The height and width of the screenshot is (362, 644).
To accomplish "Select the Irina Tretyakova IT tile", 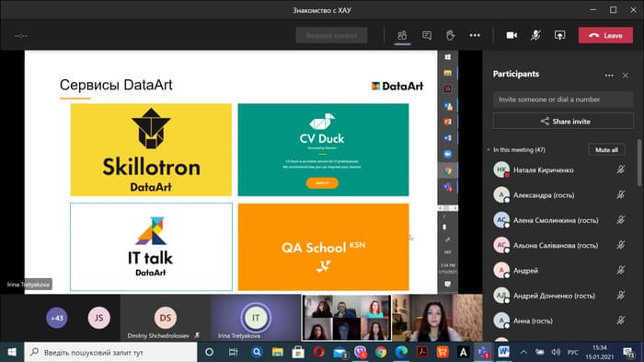I will (x=256, y=318).
